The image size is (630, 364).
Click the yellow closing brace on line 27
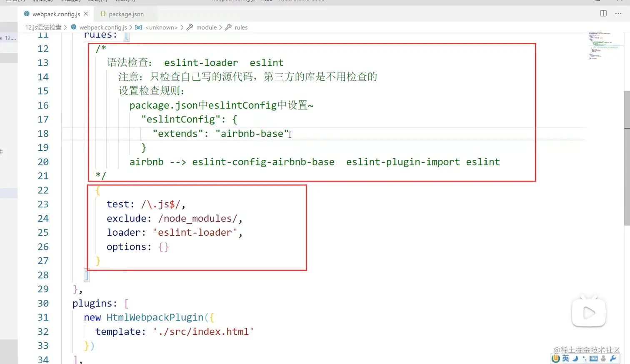coord(97,261)
